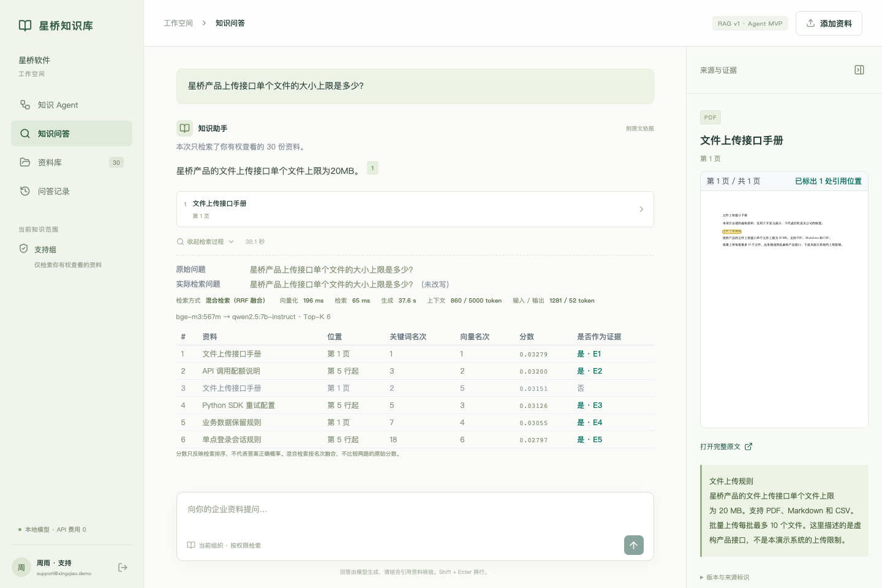This screenshot has width=882, height=588.
Task: Click the 支持组 shield icon
Action: pos(23,249)
